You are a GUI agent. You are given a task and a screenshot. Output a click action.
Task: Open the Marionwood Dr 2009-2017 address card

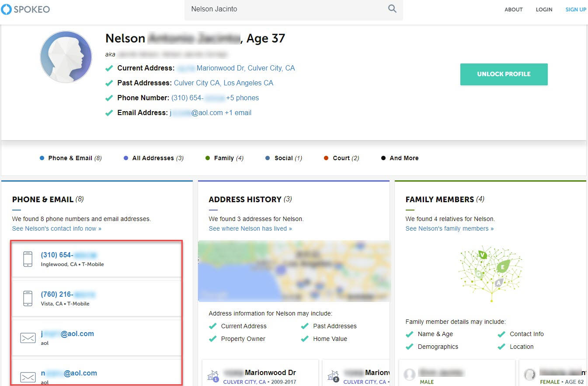tap(260, 373)
